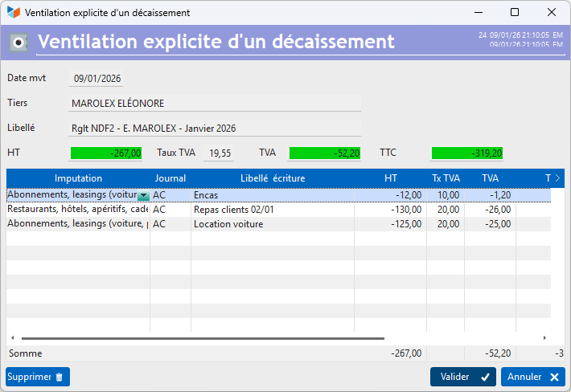Cancel using the Annuler button

(x=532, y=377)
